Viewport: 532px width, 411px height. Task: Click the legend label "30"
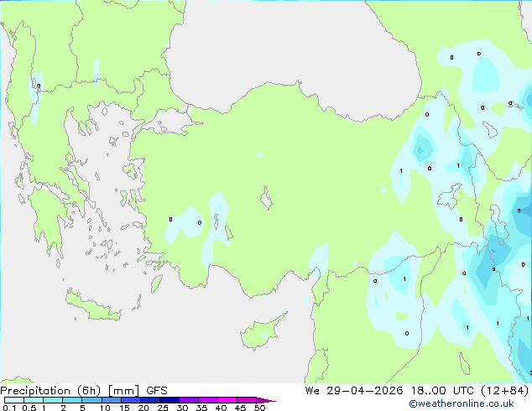coord(182,408)
